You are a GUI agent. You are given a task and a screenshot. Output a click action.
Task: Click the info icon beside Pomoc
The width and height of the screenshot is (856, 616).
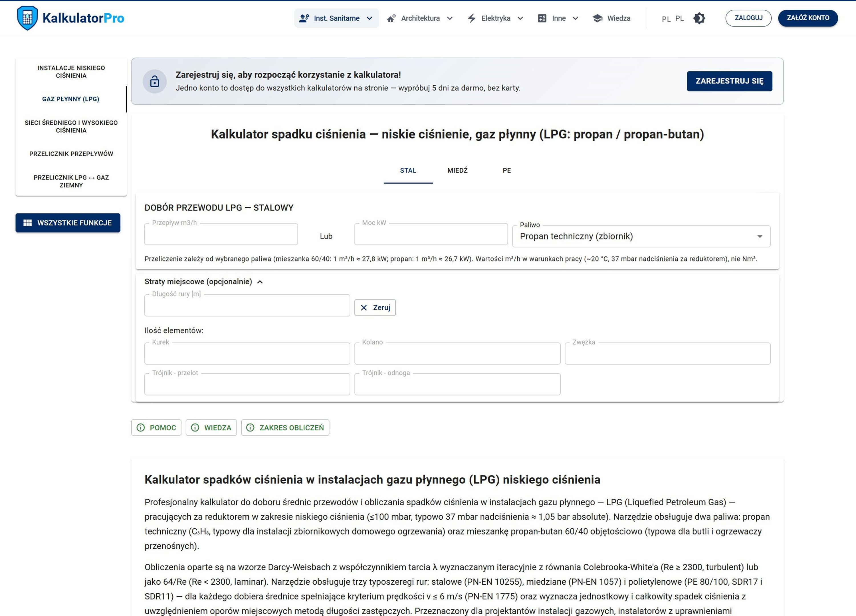pyautogui.click(x=141, y=427)
